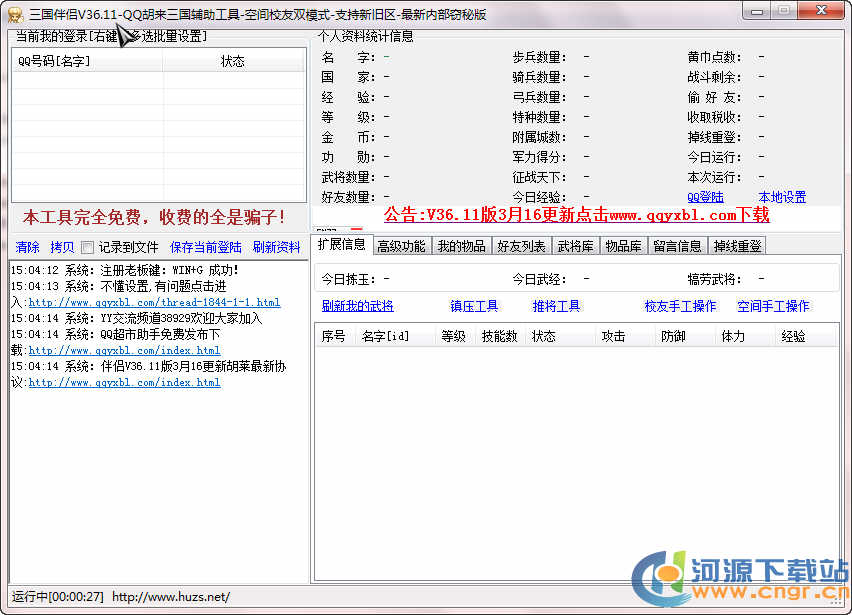This screenshot has height=615, width=852.
Task: Click the app icon in the title bar
Action: (14, 14)
